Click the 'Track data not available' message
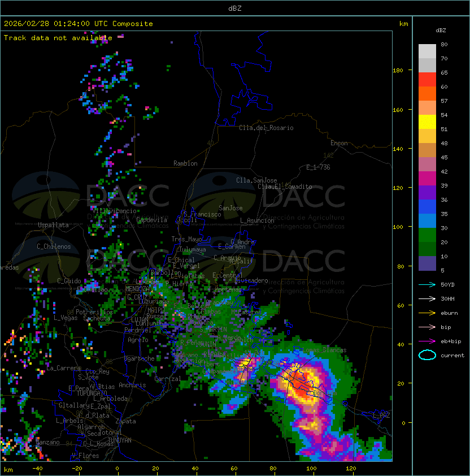 coord(58,38)
